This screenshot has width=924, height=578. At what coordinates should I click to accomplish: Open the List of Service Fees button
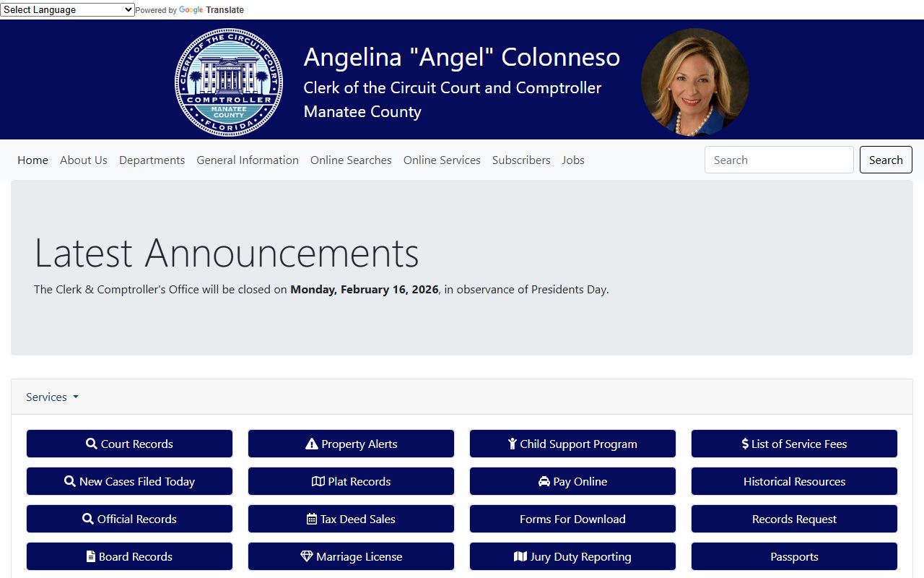794,444
